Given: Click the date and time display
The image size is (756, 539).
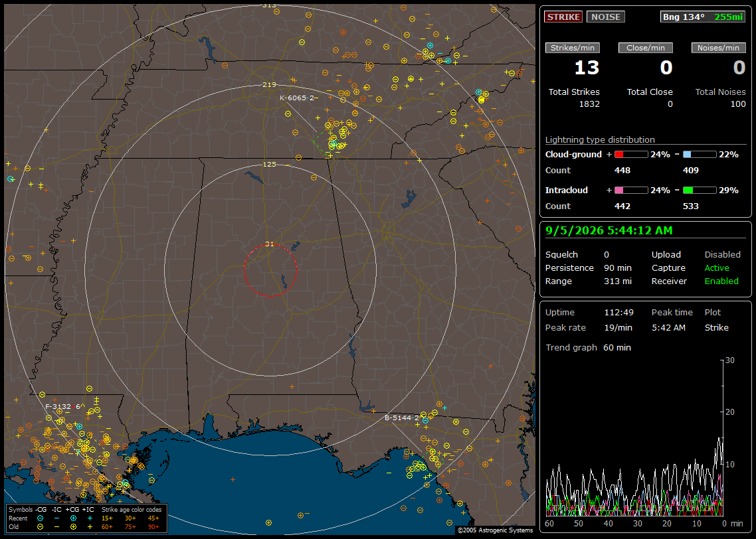Looking at the screenshot, I should click(x=609, y=231).
